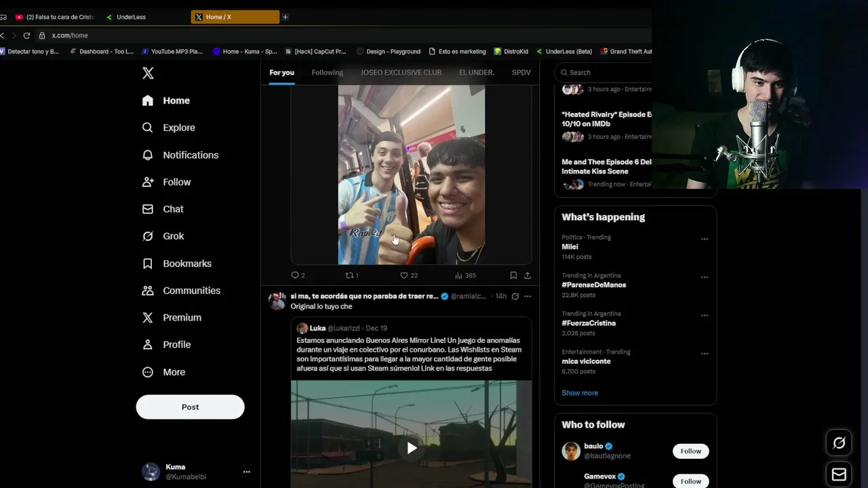The height and width of the screenshot is (488, 868).
Task: Open the Bookmarks sidebar icon
Action: [148, 263]
